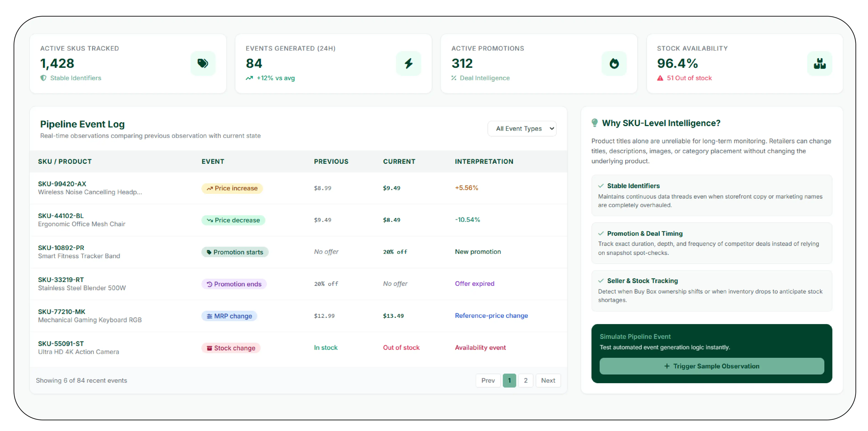Viewport: 868px width, 431px height.
Task: Click the Promotion ends event badge
Action: (234, 284)
